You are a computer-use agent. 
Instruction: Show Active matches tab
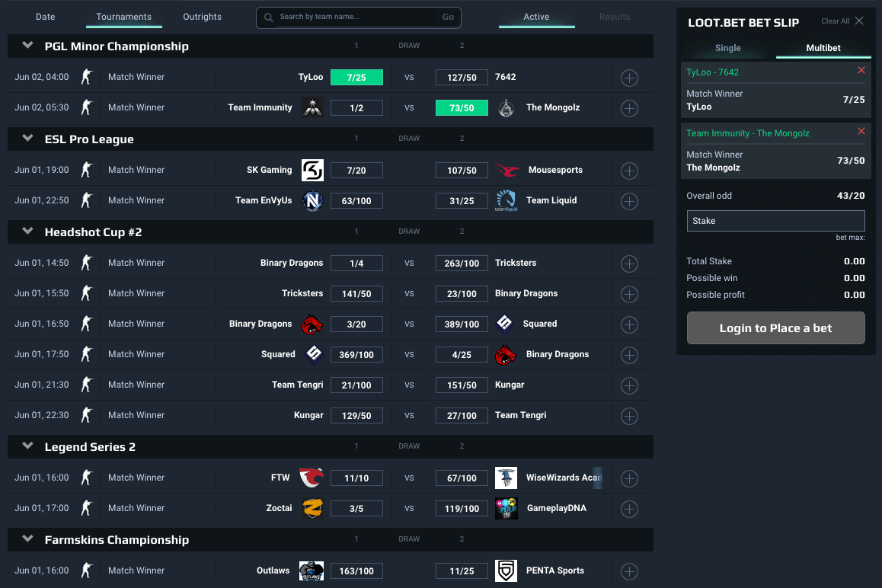point(537,17)
